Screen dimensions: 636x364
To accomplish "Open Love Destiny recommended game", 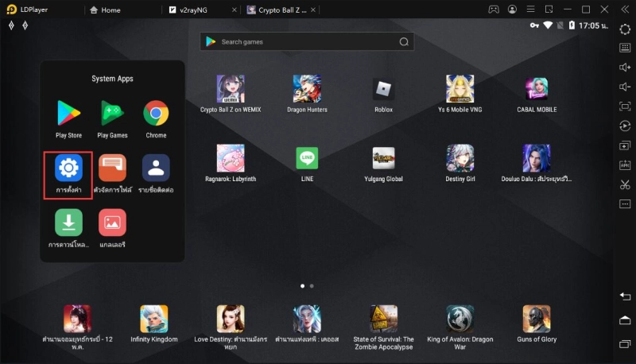I will [x=231, y=319].
